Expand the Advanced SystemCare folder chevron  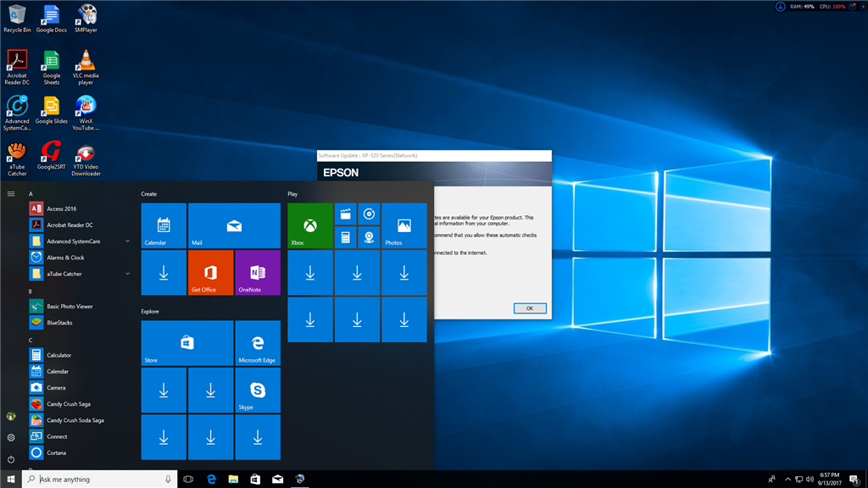click(127, 241)
